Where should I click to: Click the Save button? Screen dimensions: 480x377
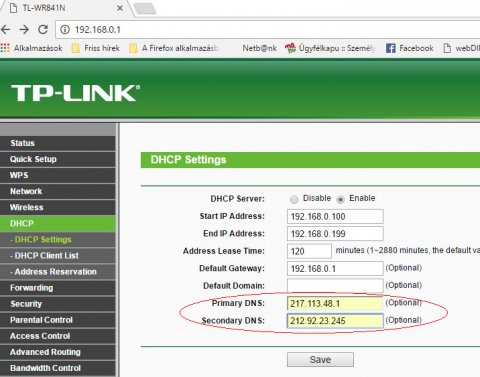pyautogui.click(x=320, y=360)
